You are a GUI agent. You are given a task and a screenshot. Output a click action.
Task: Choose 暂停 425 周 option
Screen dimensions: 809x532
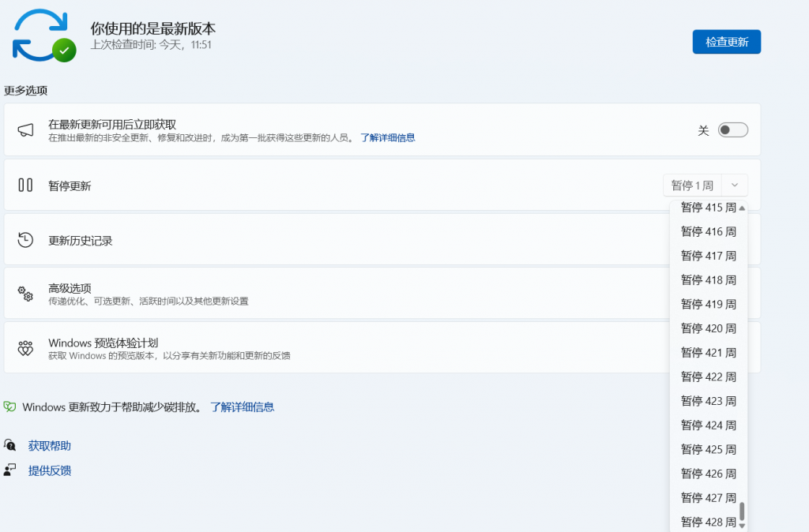(708, 449)
